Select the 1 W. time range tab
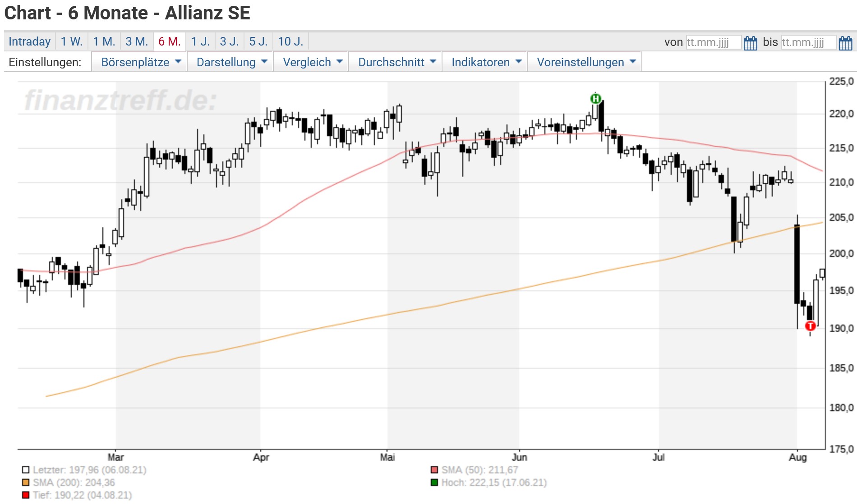The image size is (857, 504). point(71,41)
